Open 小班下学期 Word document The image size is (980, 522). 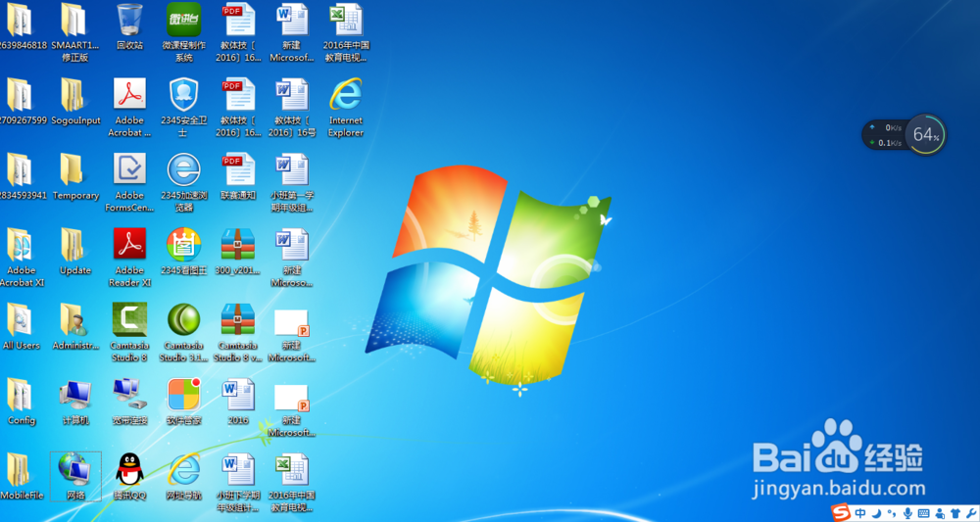tap(238, 482)
